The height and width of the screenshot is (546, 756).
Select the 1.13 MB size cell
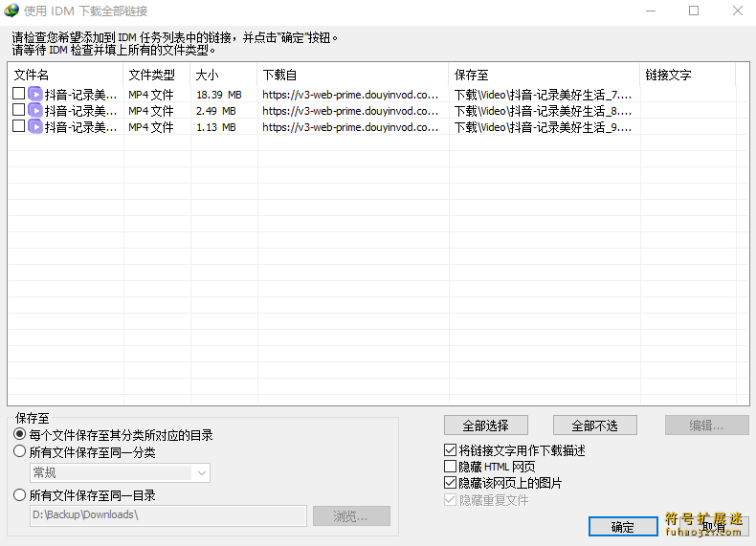(x=216, y=127)
